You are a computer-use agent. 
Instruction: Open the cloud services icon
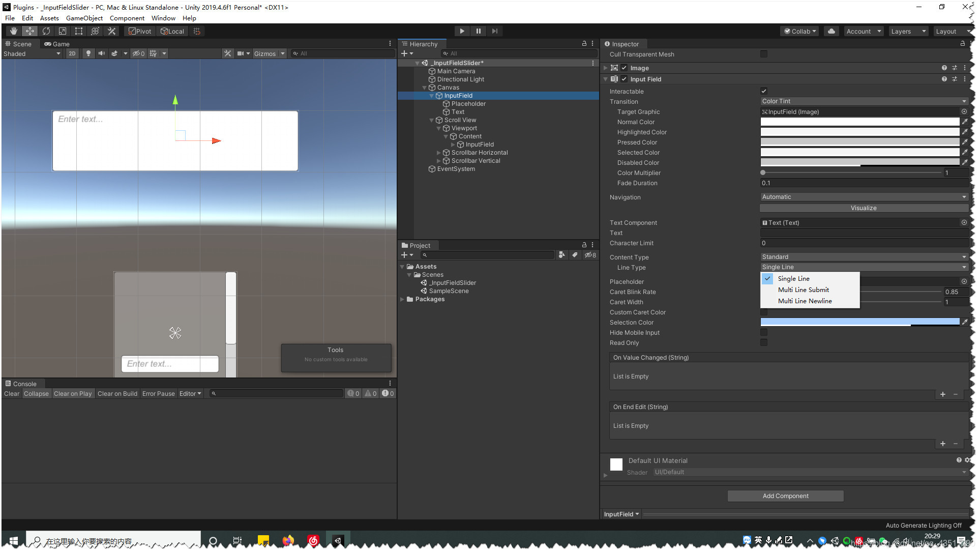tap(831, 31)
